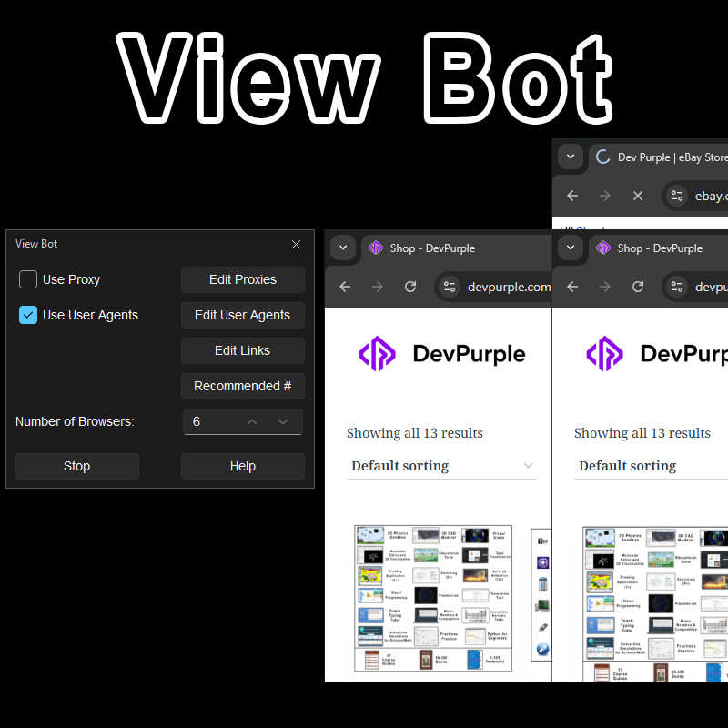Reload page in second DevPurple browser

point(638,287)
